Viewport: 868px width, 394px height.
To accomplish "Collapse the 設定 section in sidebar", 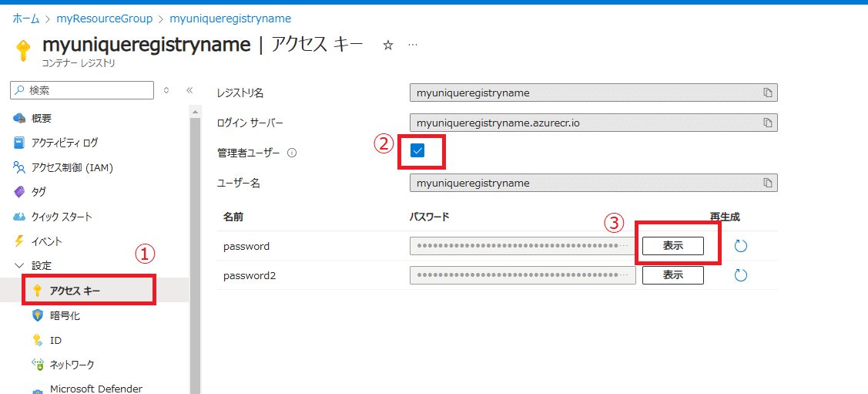I will (19, 265).
